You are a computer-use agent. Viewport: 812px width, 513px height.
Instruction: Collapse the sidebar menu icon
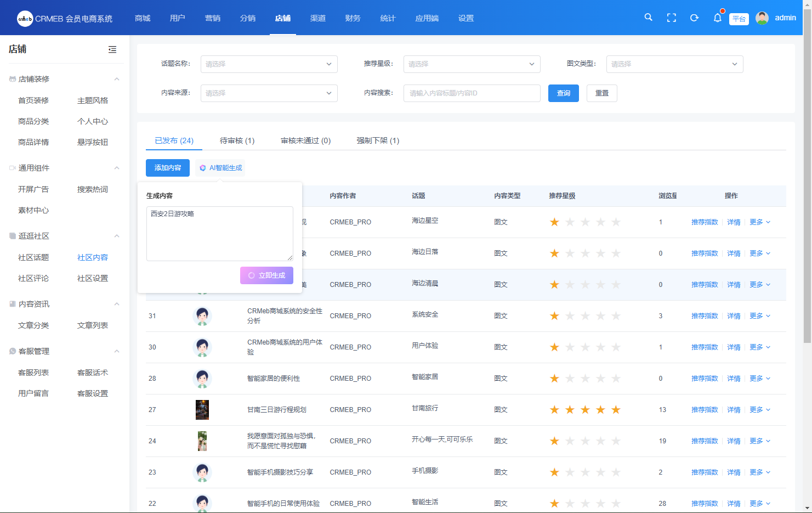tap(112, 49)
